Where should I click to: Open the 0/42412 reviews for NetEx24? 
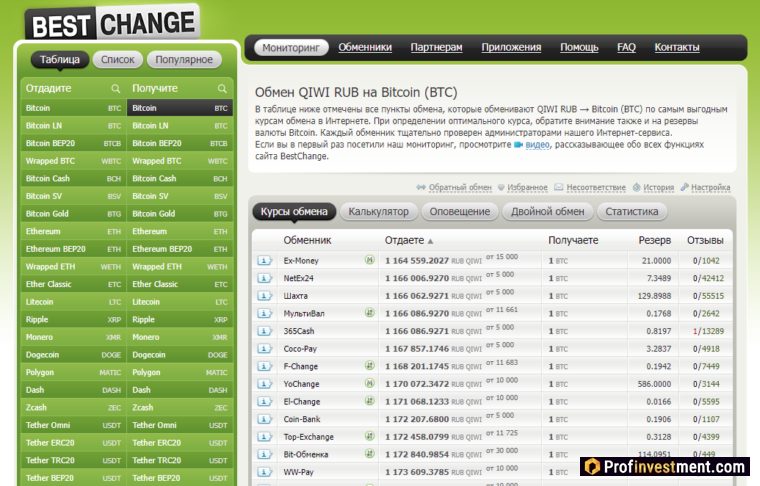tap(708, 279)
